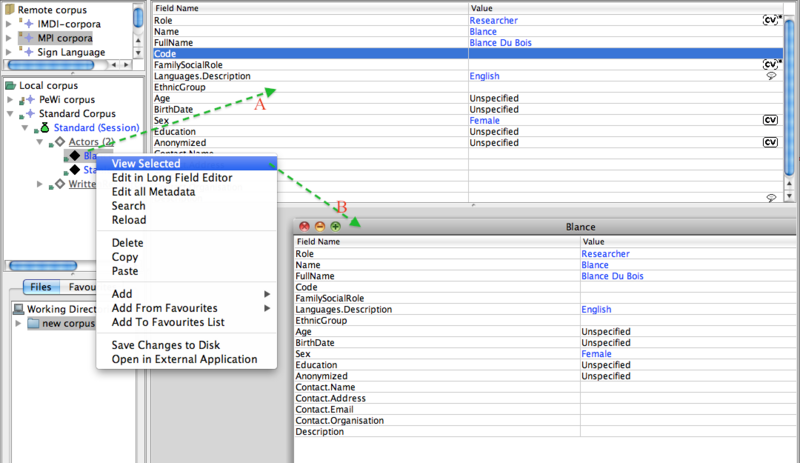Viewport: 800px width, 463px height.
Task: Click the Contact.Email value cell
Action: pyautogui.click(x=689, y=409)
